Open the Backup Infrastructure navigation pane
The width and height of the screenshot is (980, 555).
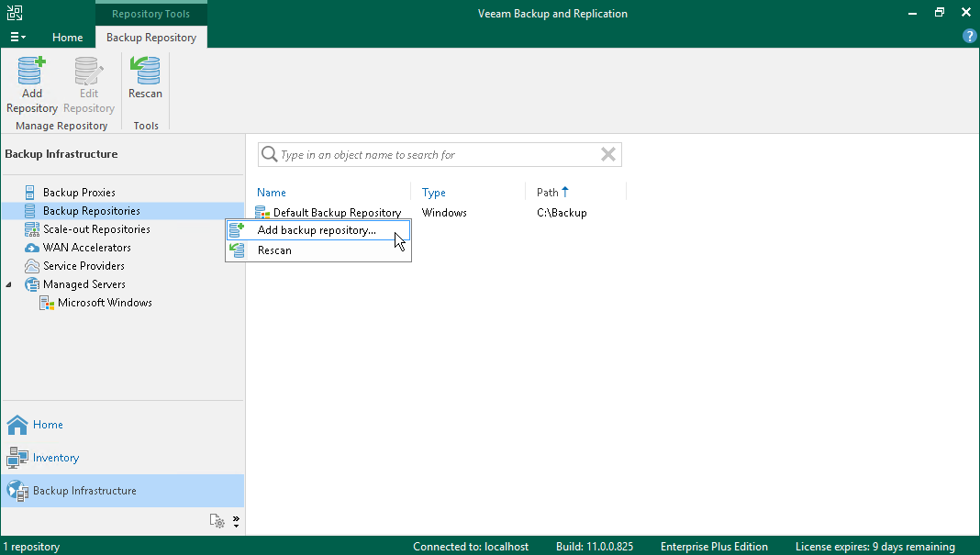point(123,491)
